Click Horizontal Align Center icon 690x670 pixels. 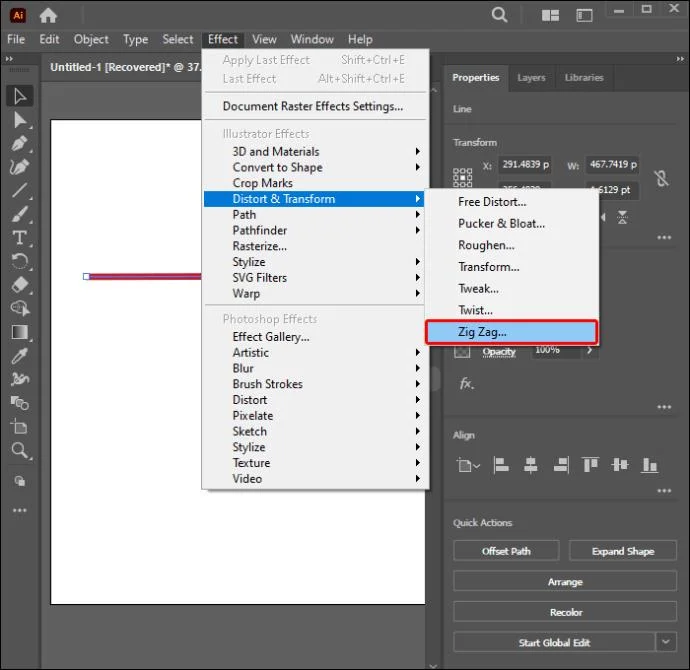530,465
